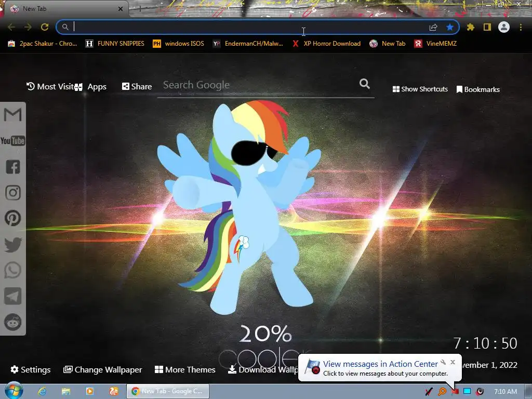The height and width of the screenshot is (399, 532).
Task: Open the Apps menu
Action: [91, 87]
